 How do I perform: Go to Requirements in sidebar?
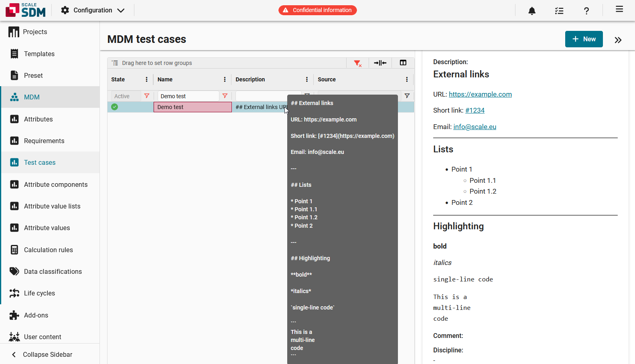[x=44, y=141]
